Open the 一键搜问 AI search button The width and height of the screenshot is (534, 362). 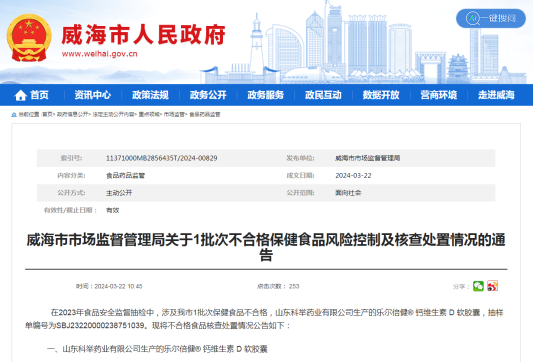coord(491,18)
